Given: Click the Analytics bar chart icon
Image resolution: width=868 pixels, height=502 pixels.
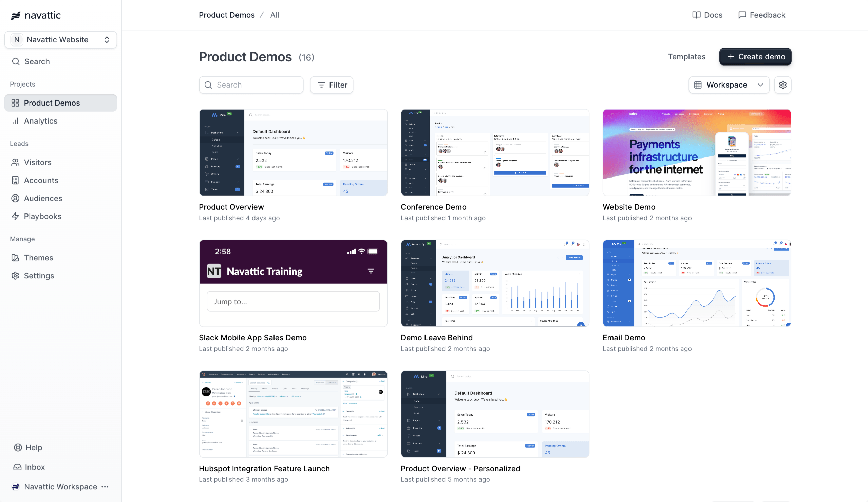Looking at the screenshot, I should click(x=15, y=120).
